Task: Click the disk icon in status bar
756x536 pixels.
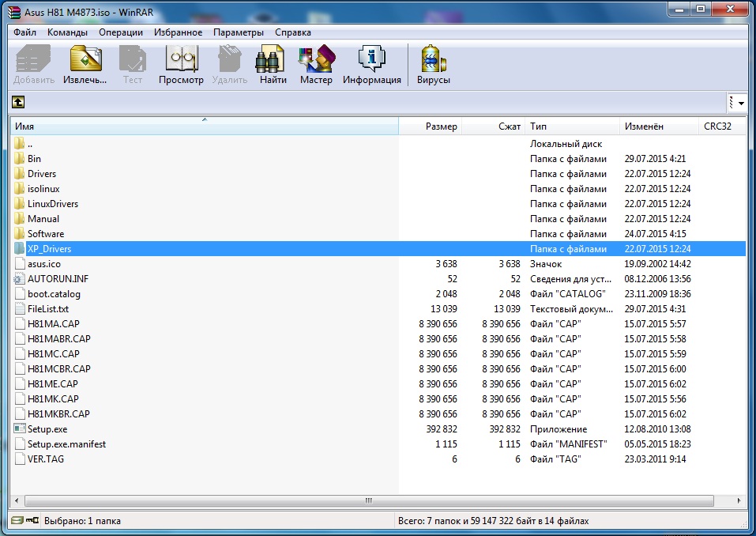Action: [x=17, y=520]
